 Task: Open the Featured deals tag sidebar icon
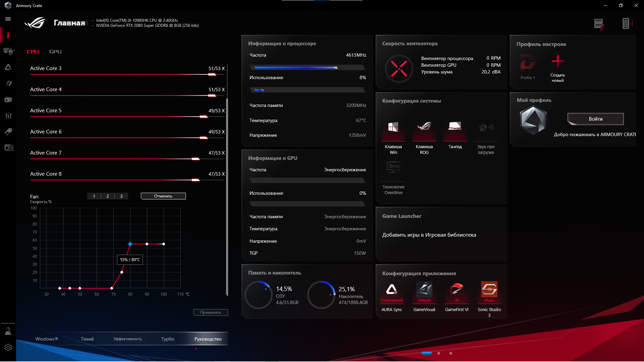coord(8,131)
